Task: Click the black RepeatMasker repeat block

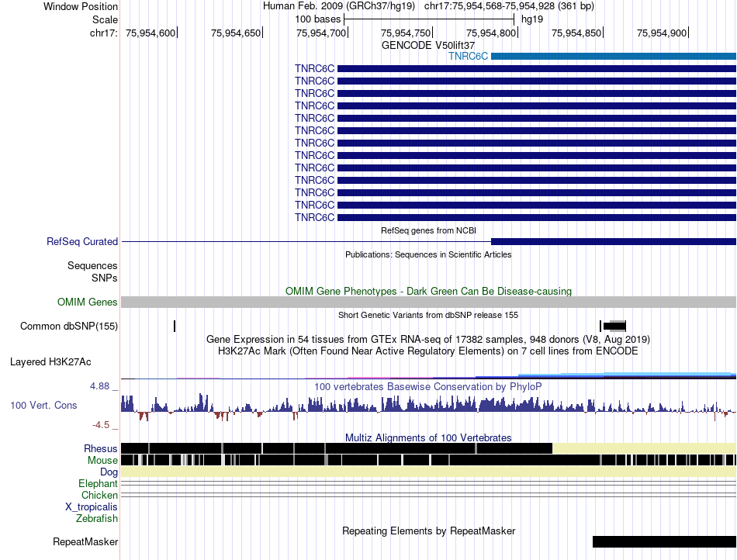Action: tap(664, 541)
